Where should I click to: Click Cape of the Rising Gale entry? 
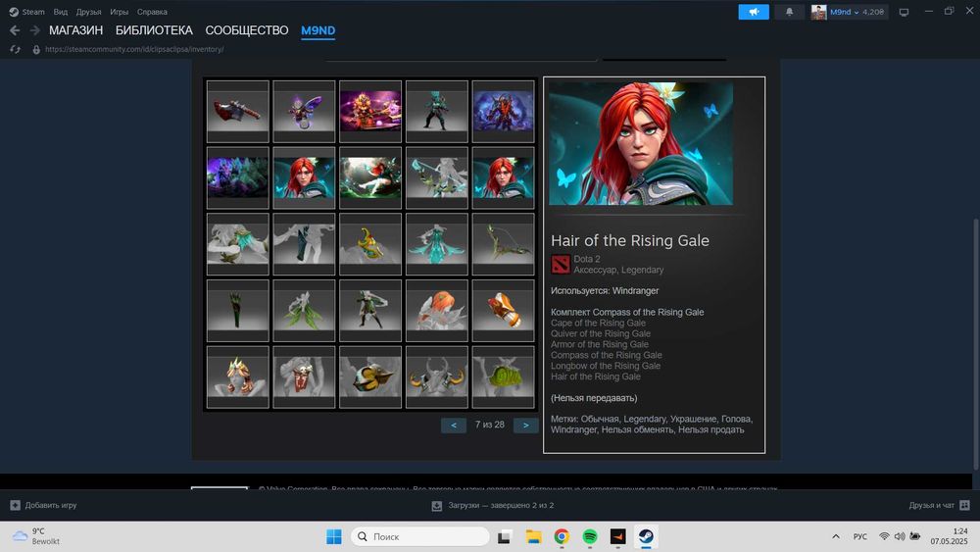point(598,324)
